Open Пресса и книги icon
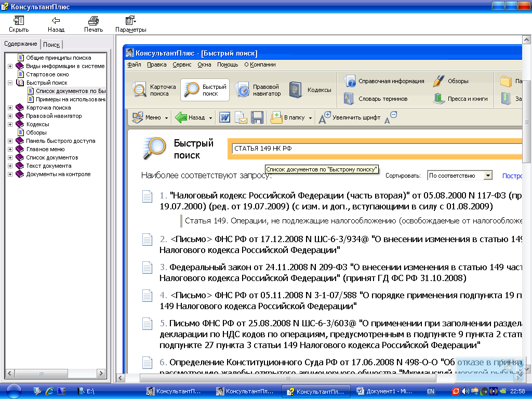 pos(438,99)
